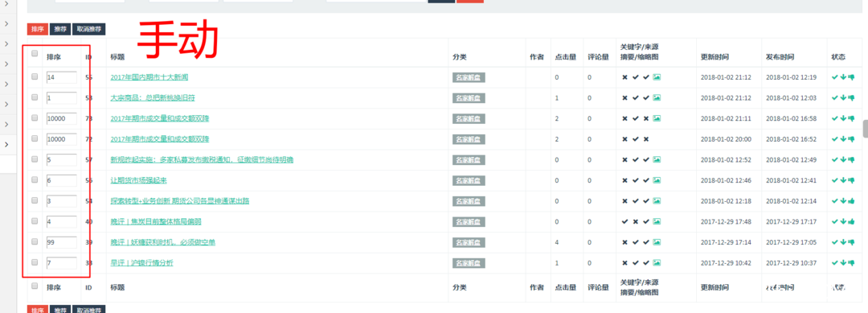Click sort field 10000 in ID 73 row
Screen dimensions: 868x313
61,118
